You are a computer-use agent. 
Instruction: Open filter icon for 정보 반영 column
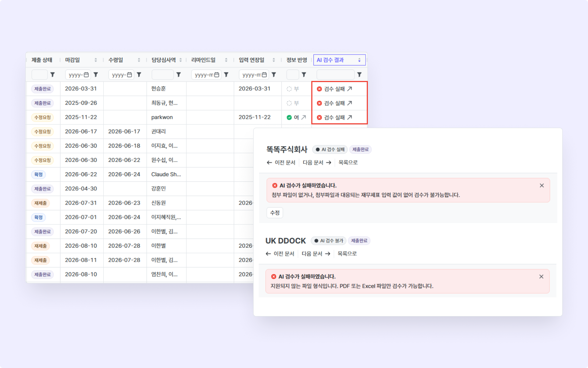click(304, 75)
